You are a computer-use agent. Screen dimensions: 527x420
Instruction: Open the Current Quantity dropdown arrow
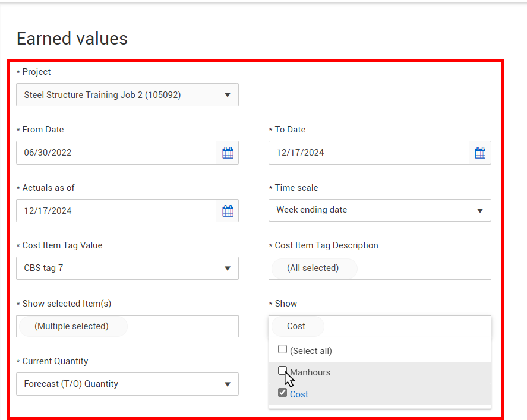click(228, 384)
